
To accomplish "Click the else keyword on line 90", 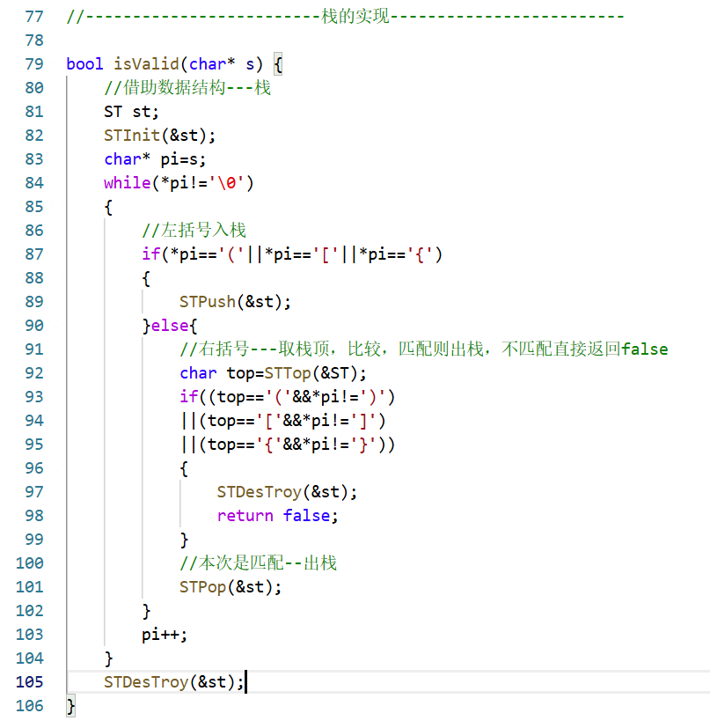I will pyautogui.click(x=170, y=326).
